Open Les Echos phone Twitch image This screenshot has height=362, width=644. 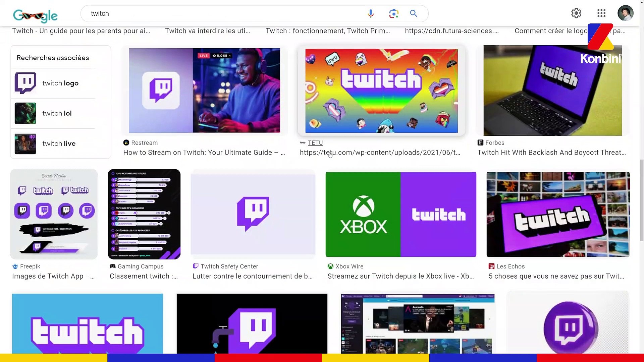click(x=558, y=214)
